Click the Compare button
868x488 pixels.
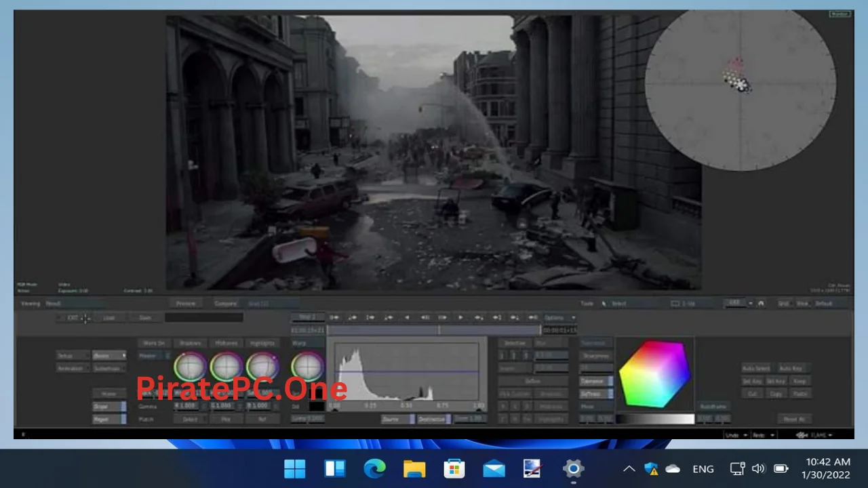[226, 304]
